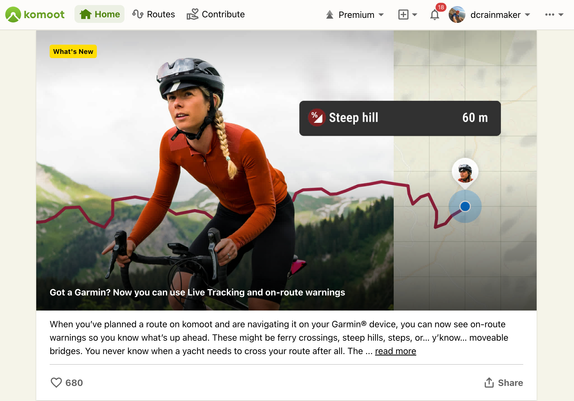The image size is (574, 401).
Task: Expand the plus menu dropdown arrow
Action: (x=414, y=15)
